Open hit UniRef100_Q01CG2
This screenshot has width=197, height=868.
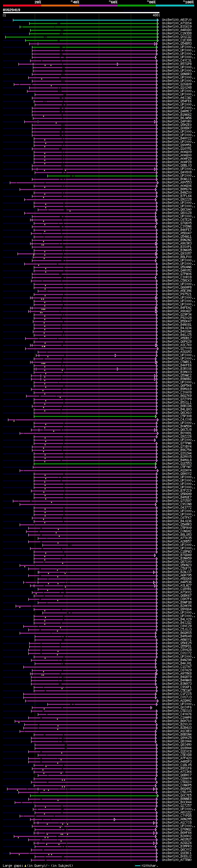pyautogui.click(x=177, y=37)
